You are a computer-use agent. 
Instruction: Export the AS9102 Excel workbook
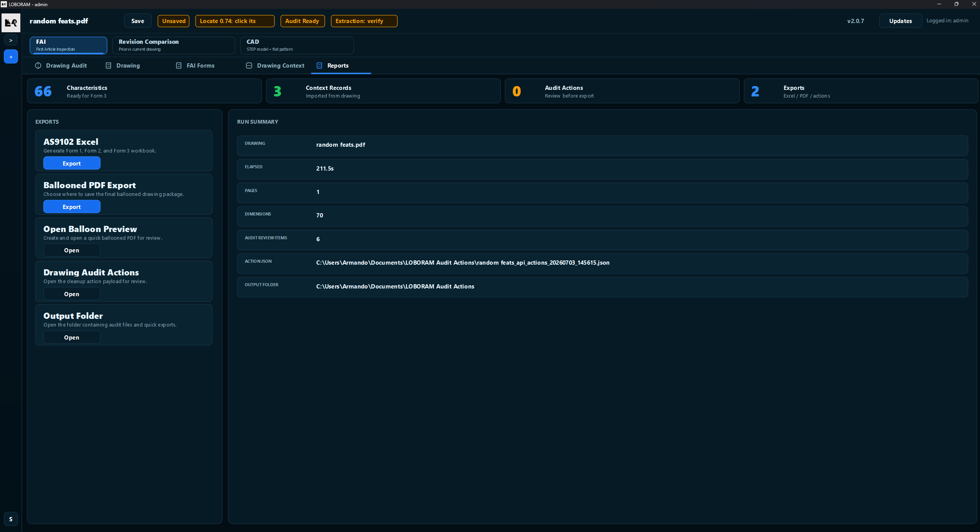[x=72, y=163]
